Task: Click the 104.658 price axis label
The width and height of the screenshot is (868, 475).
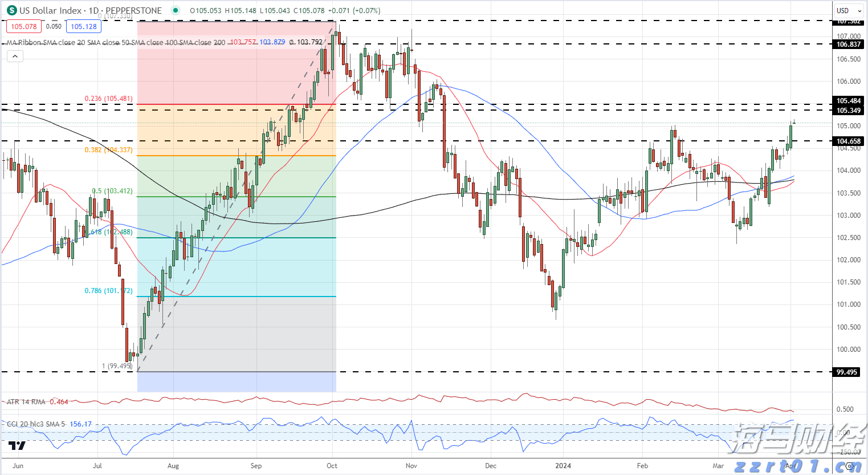Action: [x=848, y=141]
